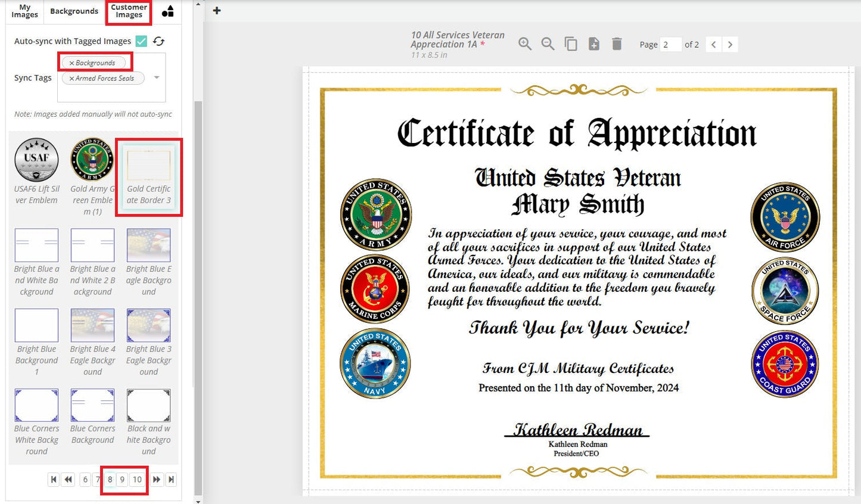Screen dimensions: 861x504
Task: Select Bright Blue Eagle Background thumbnail
Action: click(148, 245)
